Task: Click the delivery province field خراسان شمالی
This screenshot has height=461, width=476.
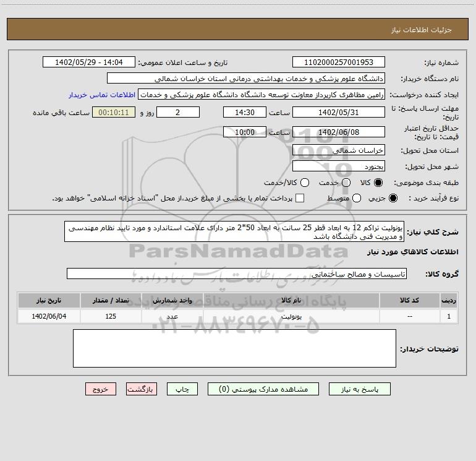Action: click(339, 150)
